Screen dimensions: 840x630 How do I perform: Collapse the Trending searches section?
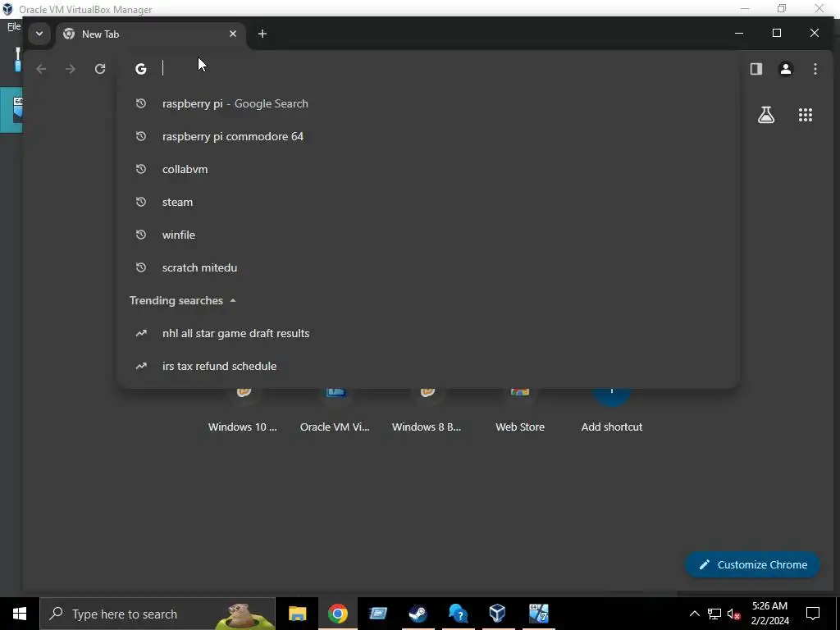coord(232,300)
